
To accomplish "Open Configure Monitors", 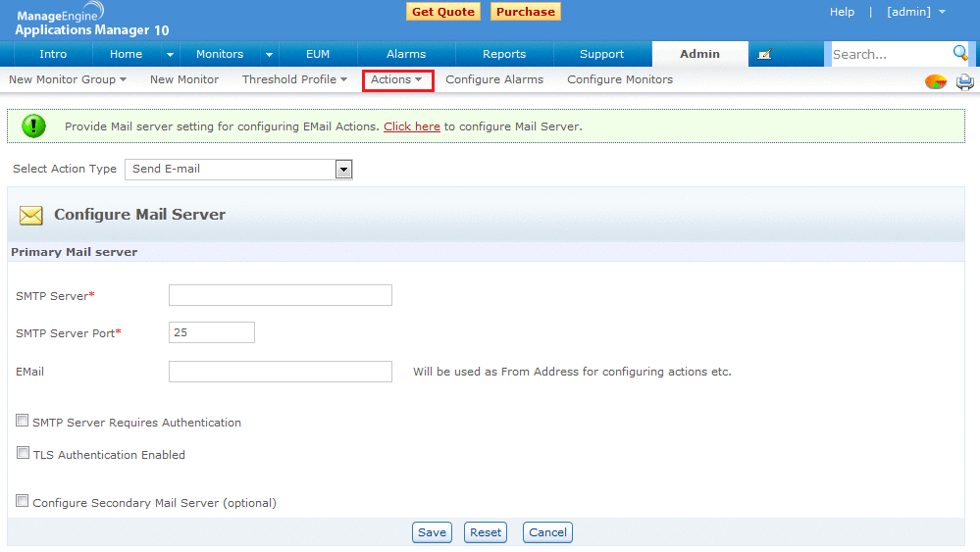I will 620,79.
